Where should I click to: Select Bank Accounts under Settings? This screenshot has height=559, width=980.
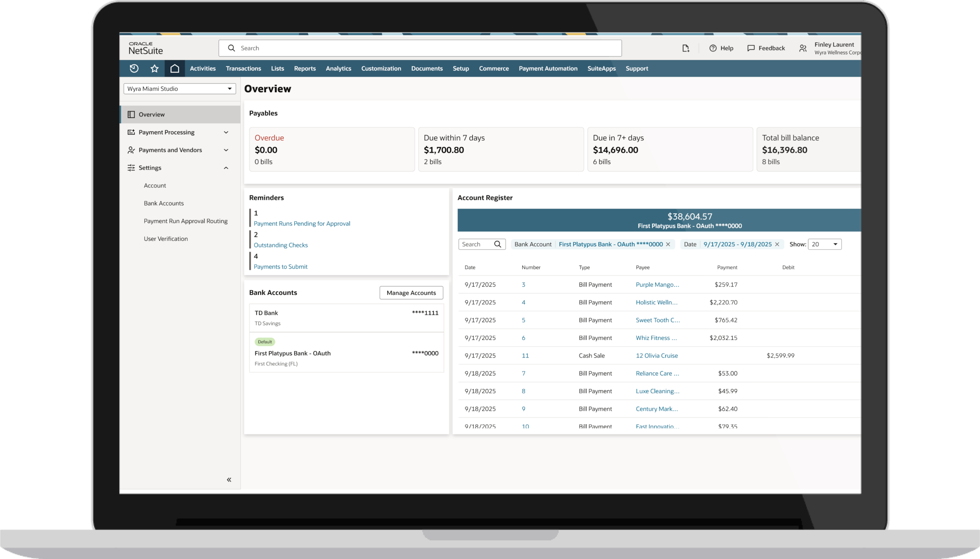coord(163,203)
